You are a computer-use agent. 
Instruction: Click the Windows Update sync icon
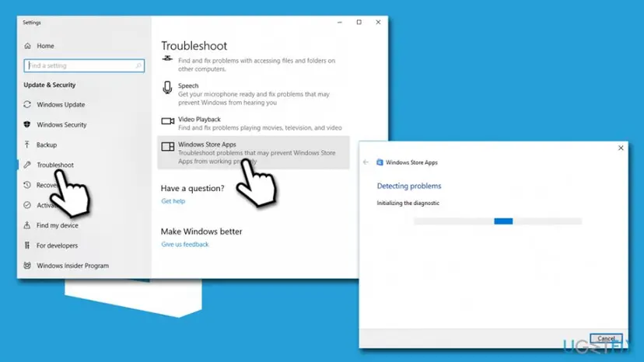tap(27, 105)
